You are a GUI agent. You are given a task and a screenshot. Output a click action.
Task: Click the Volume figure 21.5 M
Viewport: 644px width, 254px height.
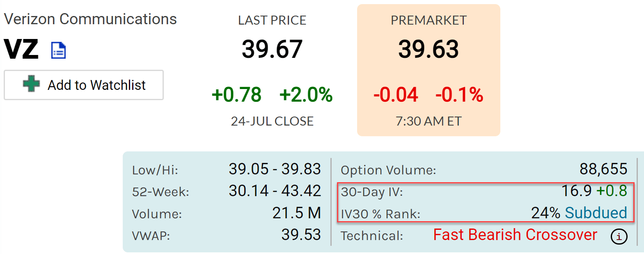click(x=296, y=213)
